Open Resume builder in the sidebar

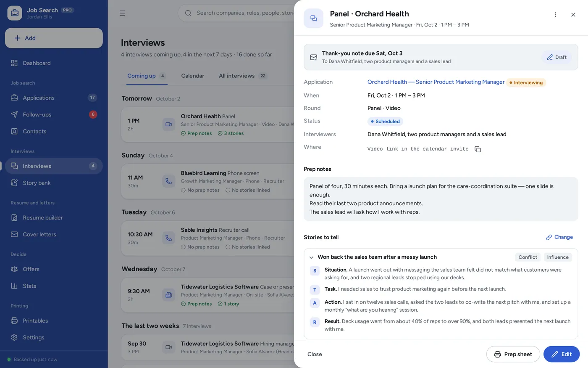tap(54, 217)
